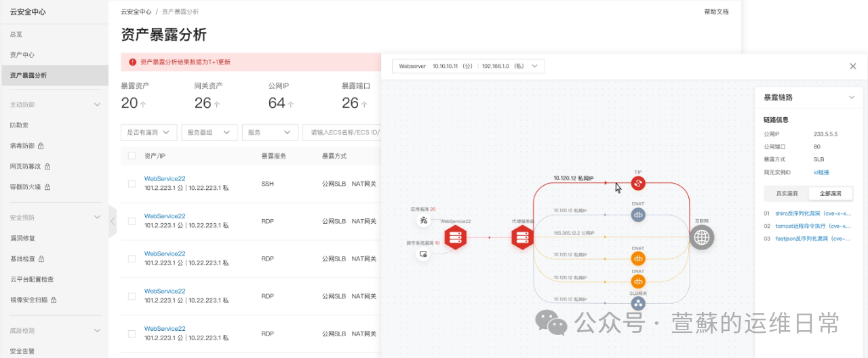Click the up arrow next to 网关资产 count
The height and width of the screenshot is (358, 868).
click(217, 104)
